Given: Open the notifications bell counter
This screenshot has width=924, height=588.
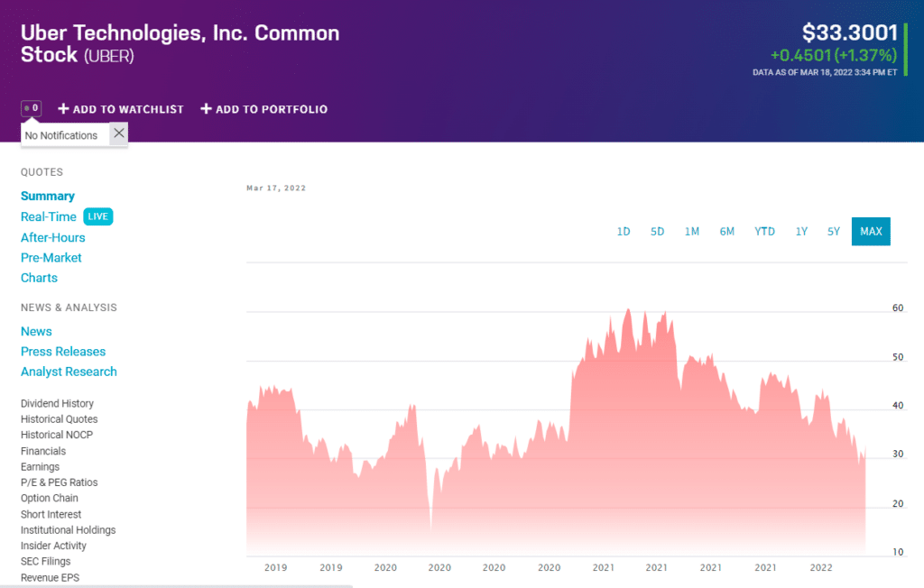Looking at the screenshot, I should tap(32, 108).
